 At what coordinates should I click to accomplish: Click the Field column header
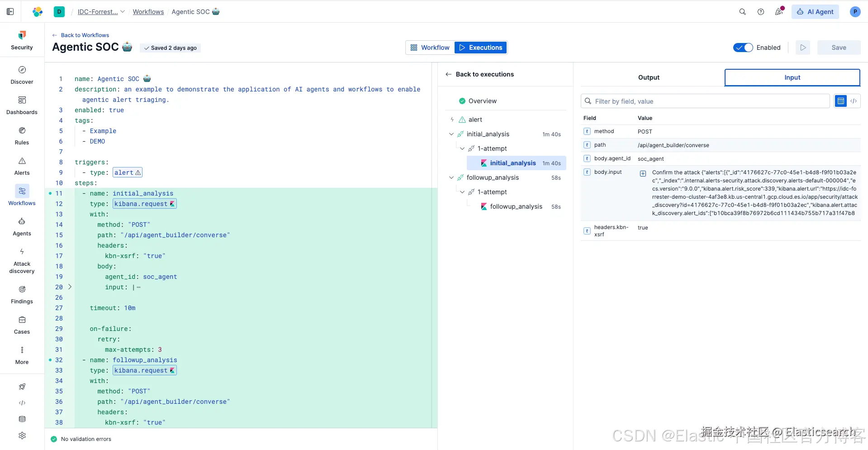pos(589,118)
